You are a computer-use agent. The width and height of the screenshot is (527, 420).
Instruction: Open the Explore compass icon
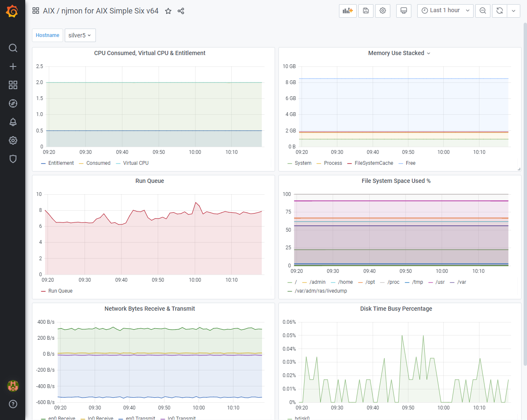(x=13, y=103)
